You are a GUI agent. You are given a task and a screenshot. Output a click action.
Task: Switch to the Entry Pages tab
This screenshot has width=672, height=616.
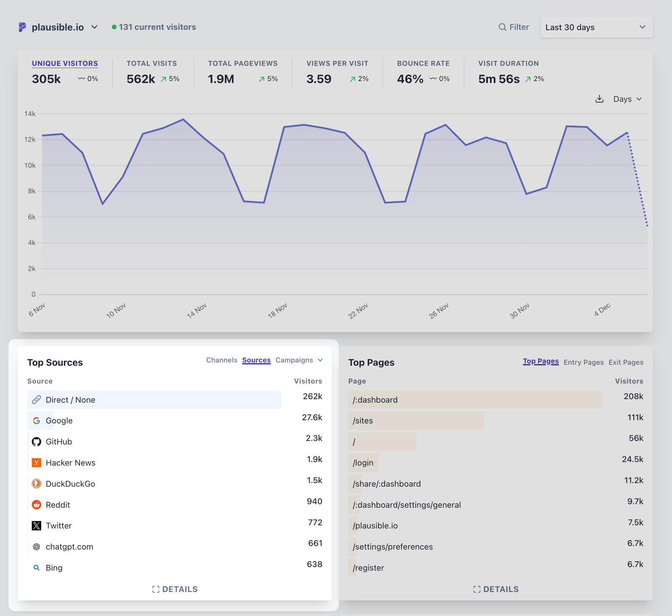point(583,362)
